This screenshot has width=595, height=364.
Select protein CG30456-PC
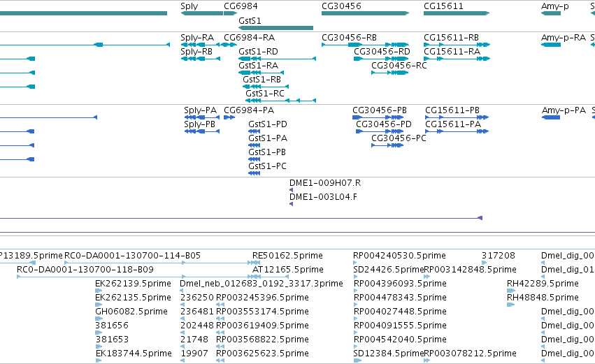pos(399,138)
